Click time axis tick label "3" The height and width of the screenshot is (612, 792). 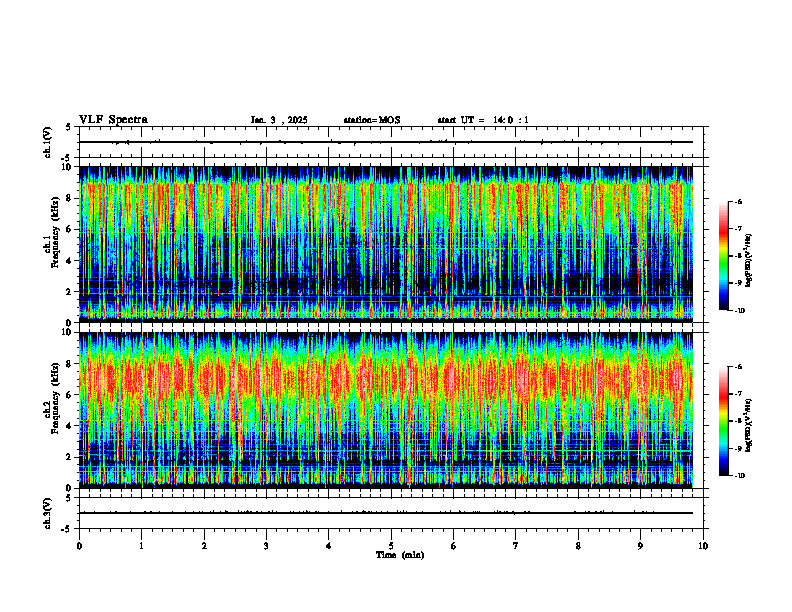pos(266,546)
